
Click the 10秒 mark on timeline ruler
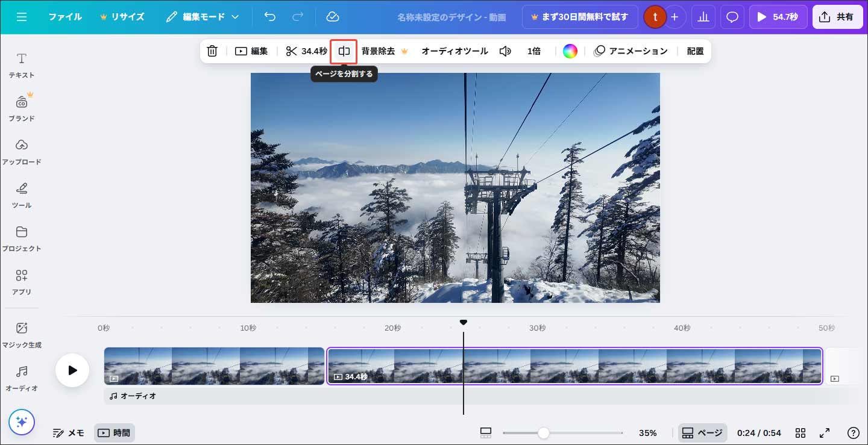pyautogui.click(x=248, y=328)
